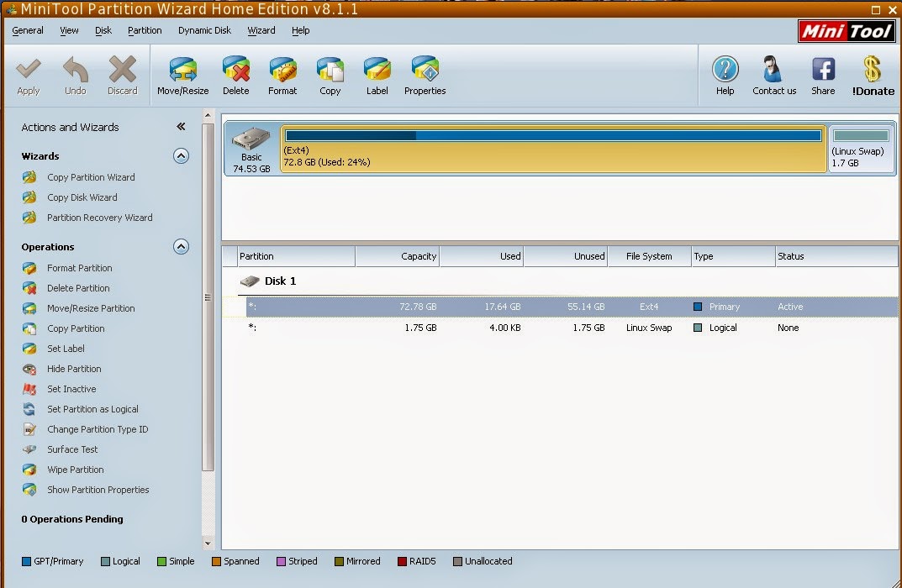
Task: Click the Format toolbar icon
Action: tap(282, 76)
